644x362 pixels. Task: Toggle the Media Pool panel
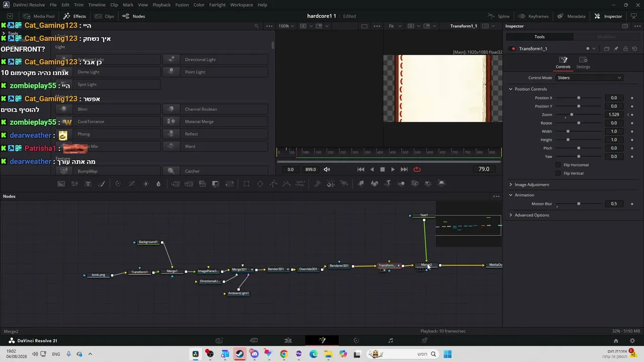pyautogui.click(x=39, y=16)
